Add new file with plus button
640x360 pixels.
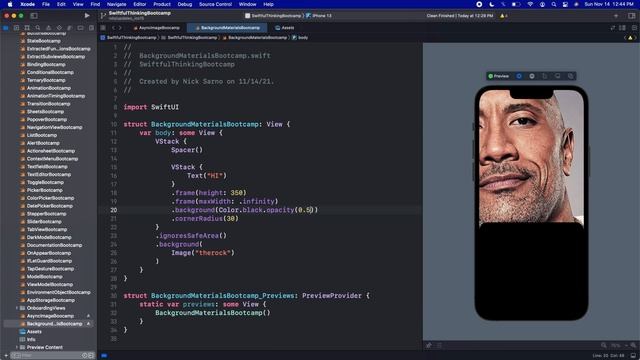tap(6, 356)
